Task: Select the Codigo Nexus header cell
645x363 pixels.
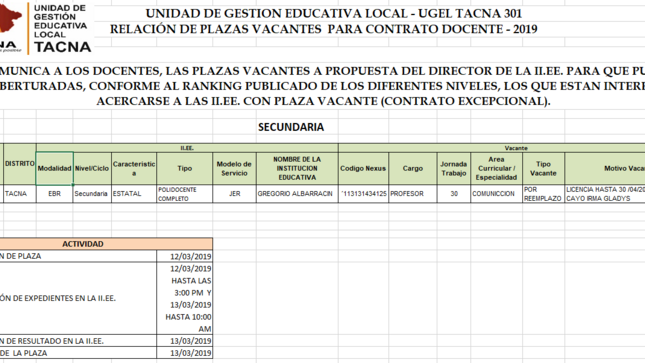Action: tap(363, 168)
